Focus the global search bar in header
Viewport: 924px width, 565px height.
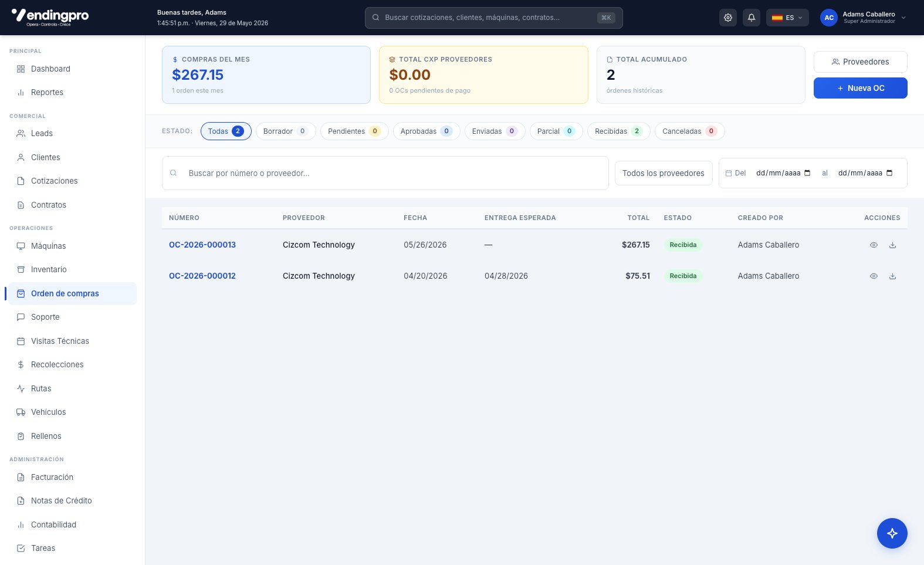click(x=494, y=18)
